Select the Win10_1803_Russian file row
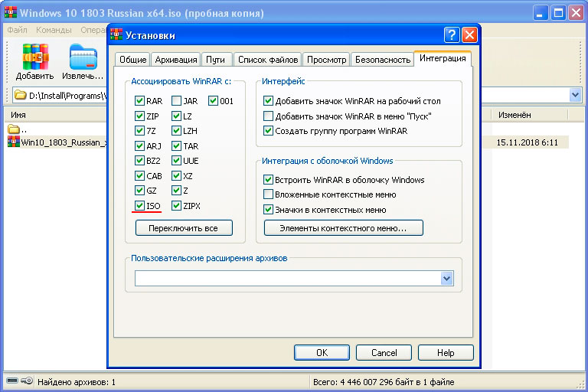Image resolution: width=588 pixels, height=392 pixels. [x=57, y=142]
